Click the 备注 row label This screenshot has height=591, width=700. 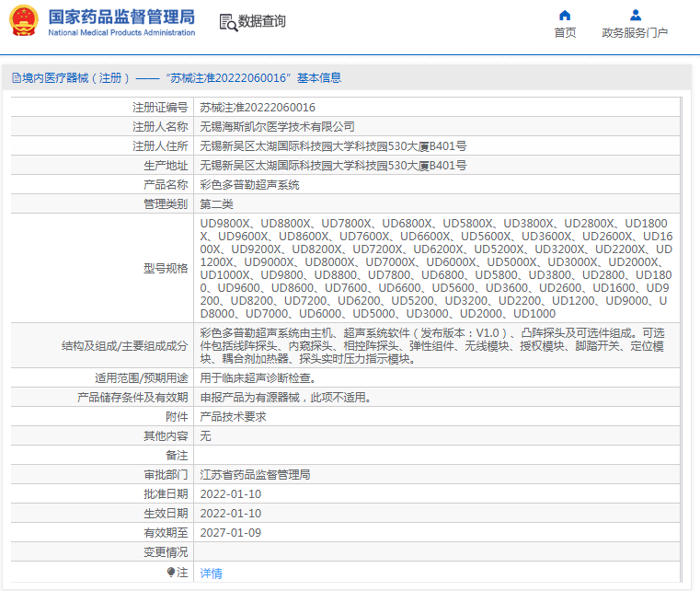coord(177,455)
